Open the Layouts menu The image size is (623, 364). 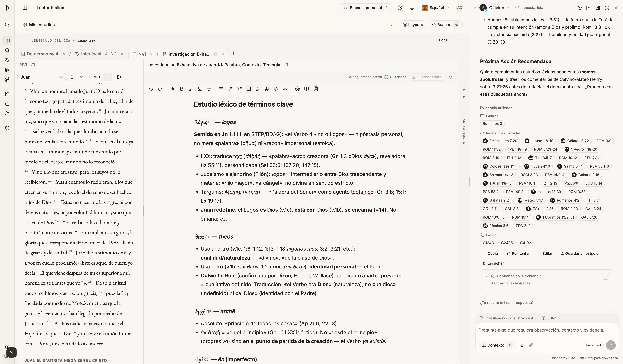tap(413, 25)
